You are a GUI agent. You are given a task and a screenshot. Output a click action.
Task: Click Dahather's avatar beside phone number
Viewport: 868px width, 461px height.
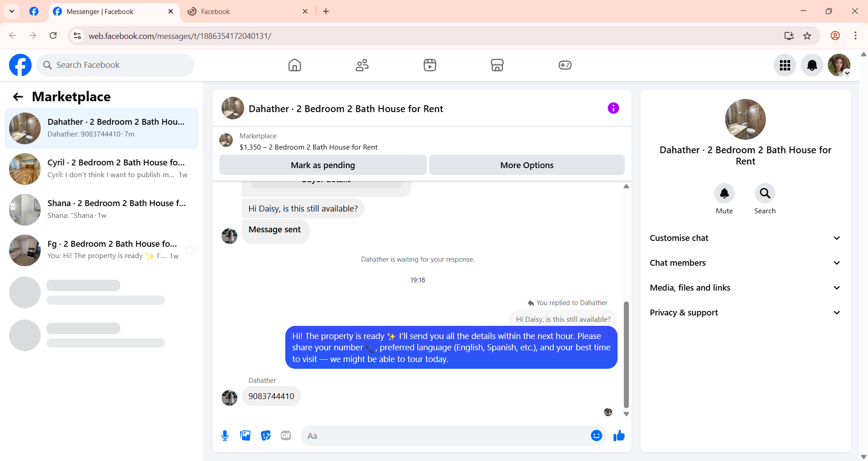(229, 398)
